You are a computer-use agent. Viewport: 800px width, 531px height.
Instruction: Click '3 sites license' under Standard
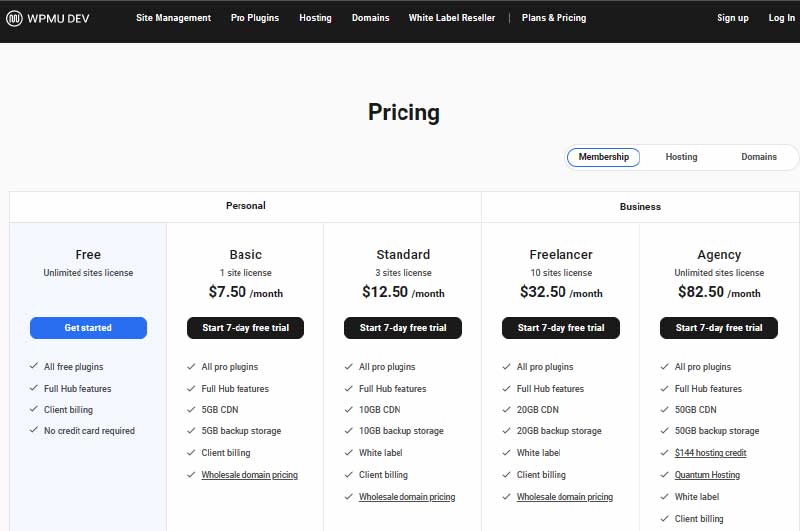[x=403, y=273]
